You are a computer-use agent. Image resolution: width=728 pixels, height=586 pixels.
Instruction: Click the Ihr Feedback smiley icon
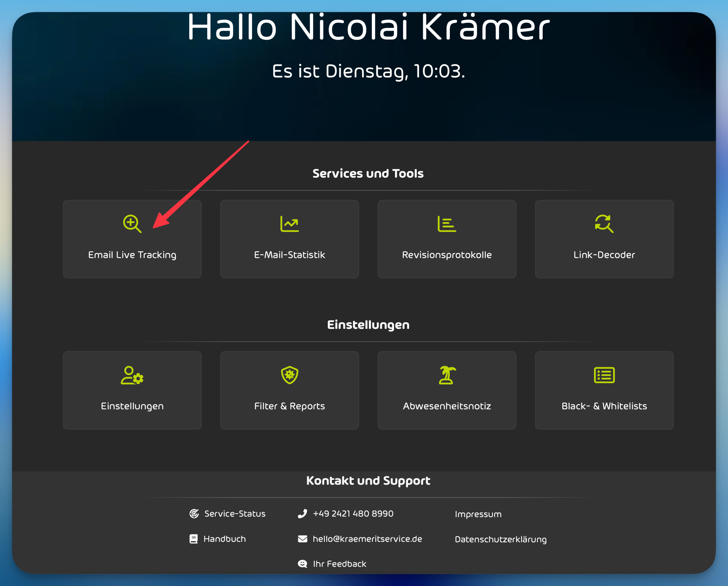(x=302, y=564)
